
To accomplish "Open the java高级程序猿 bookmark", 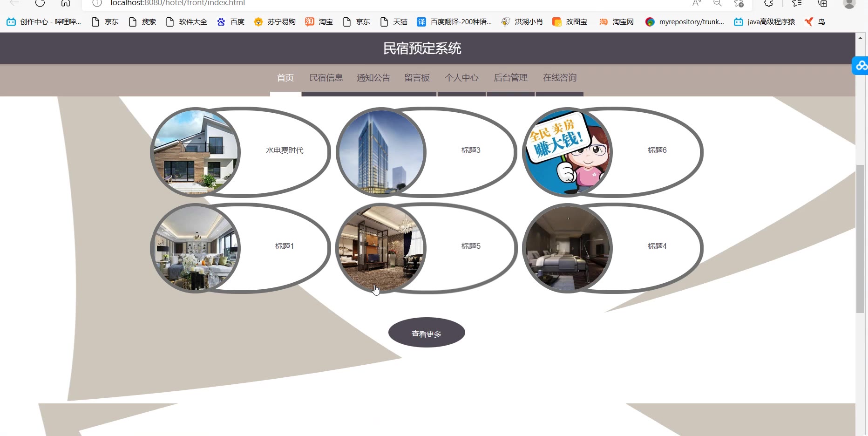I will coord(764,22).
